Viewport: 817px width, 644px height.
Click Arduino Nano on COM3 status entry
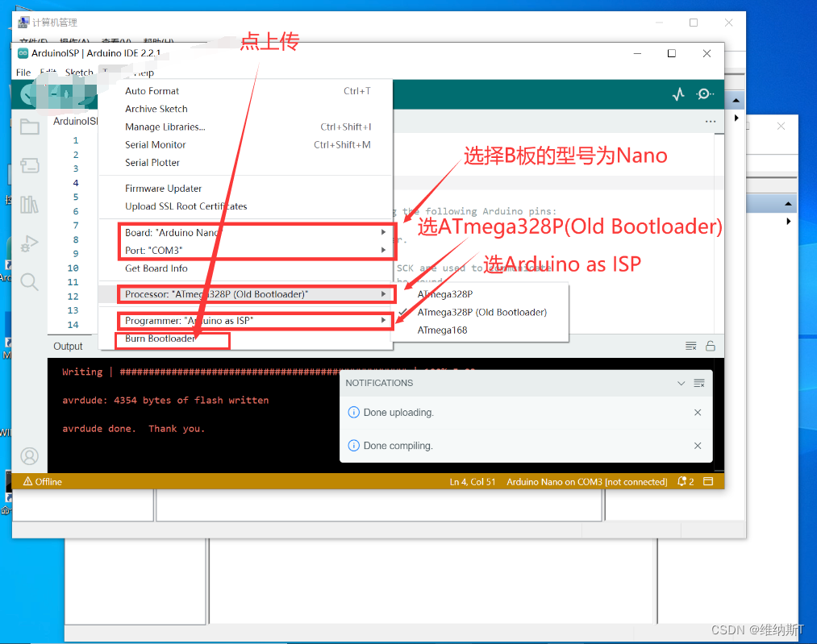click(x=586, y=481)
